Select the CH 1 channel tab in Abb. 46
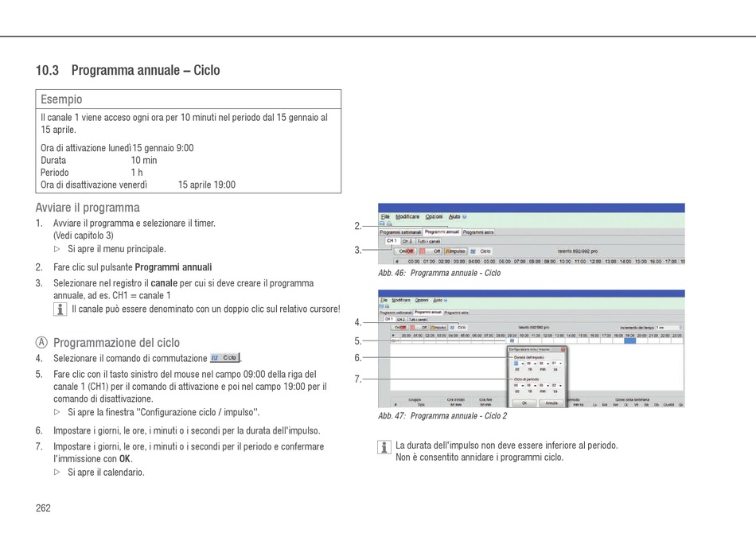 (392, 240)
